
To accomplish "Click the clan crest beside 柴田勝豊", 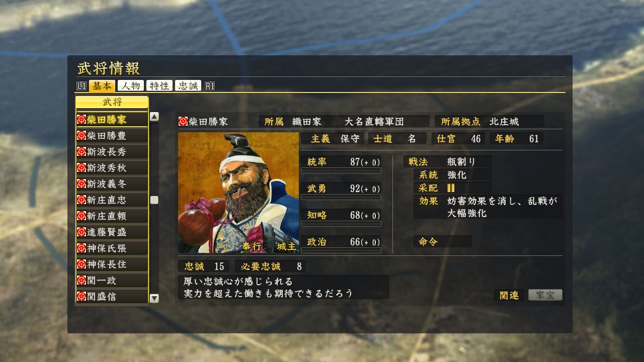I will tap(82, 136).
